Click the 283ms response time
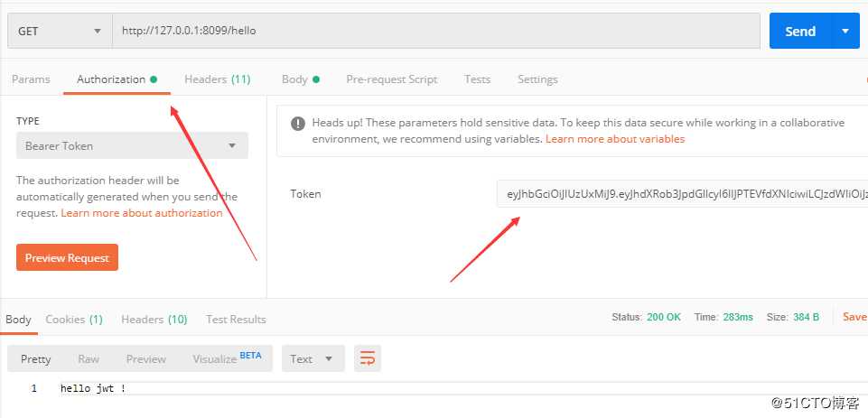868x418 pixels. click(738, 317)
